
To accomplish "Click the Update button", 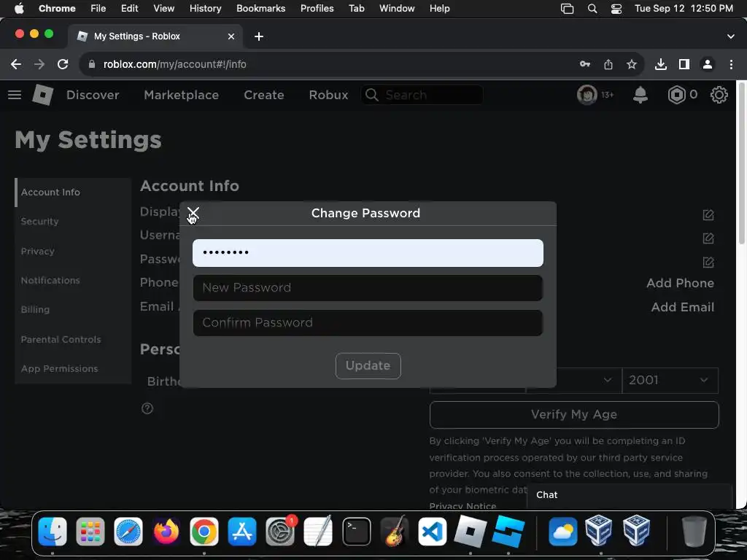I will tap(368, 366).
